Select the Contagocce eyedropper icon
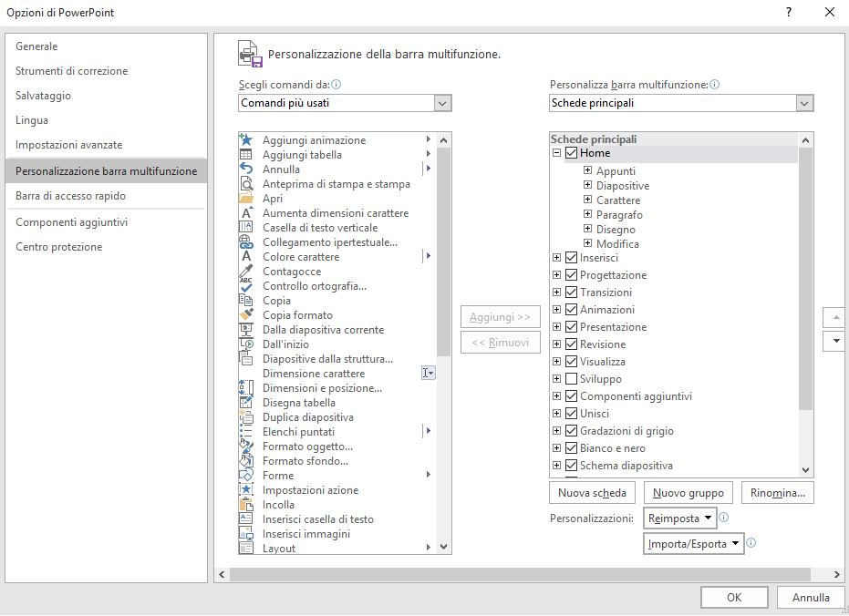Viewport: 849px width, 616px height. pyautogui.click(x=246, y=272)
